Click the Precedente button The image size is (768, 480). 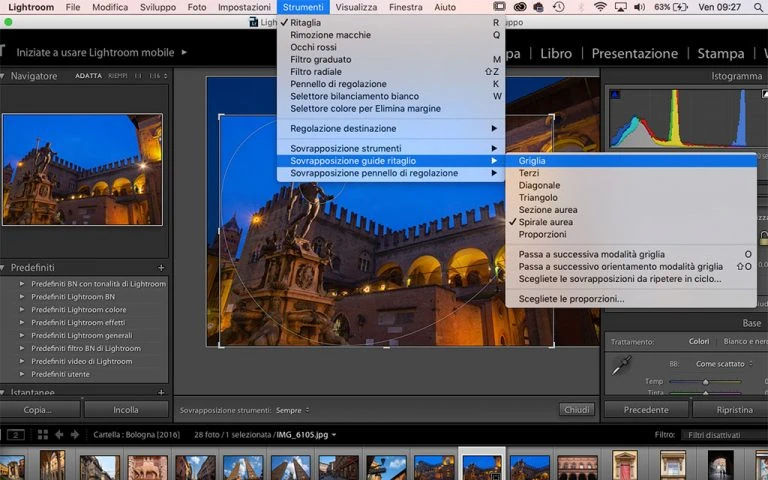pos(646,410)
